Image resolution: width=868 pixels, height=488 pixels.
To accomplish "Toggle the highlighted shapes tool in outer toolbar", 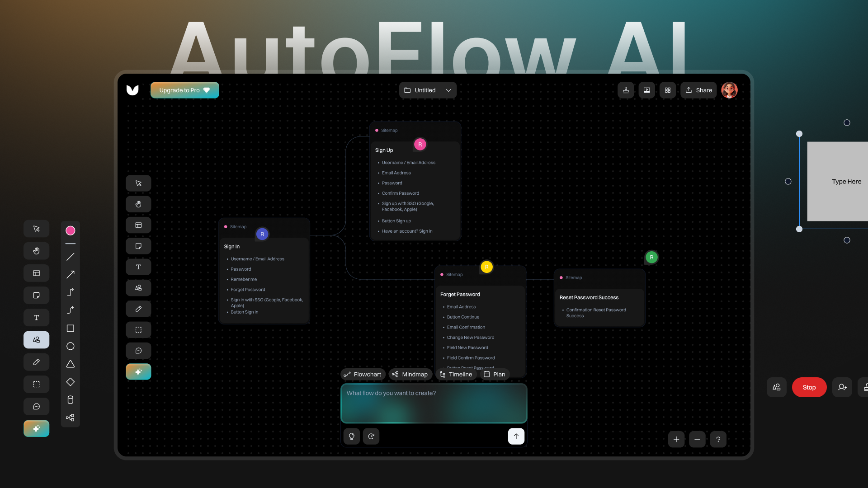I will point(37,340).
